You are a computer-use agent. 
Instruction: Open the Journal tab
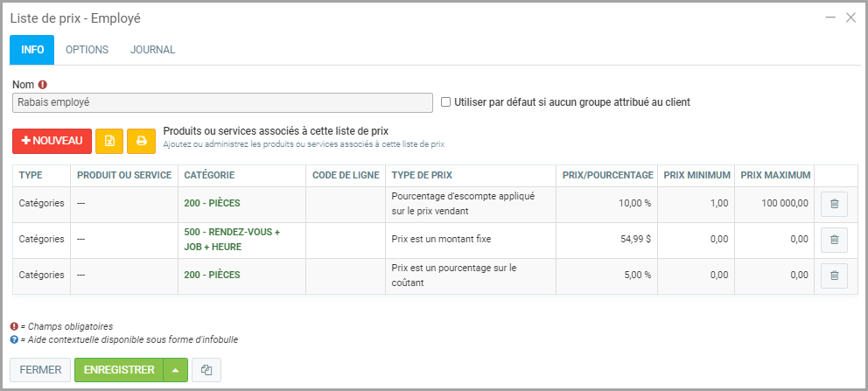pos(152,50)
